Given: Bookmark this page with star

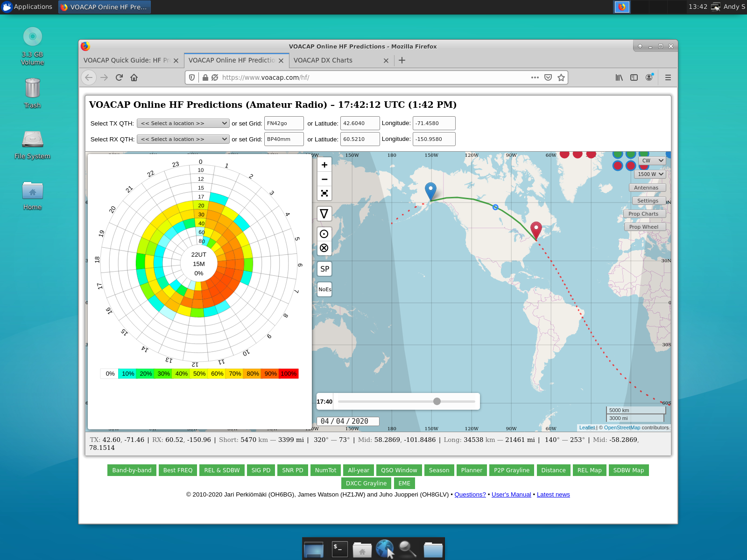Looking at the screenshot, I should (x=561, y=77).
